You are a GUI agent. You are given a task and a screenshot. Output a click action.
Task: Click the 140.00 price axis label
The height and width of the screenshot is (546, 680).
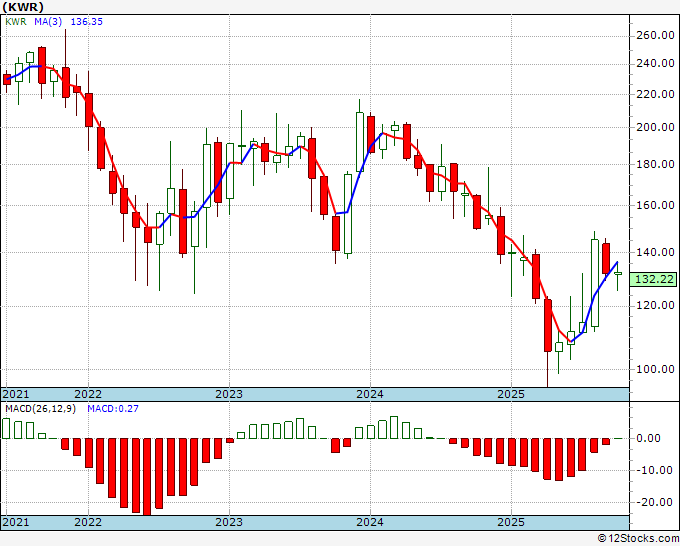[x=655, y=252]
